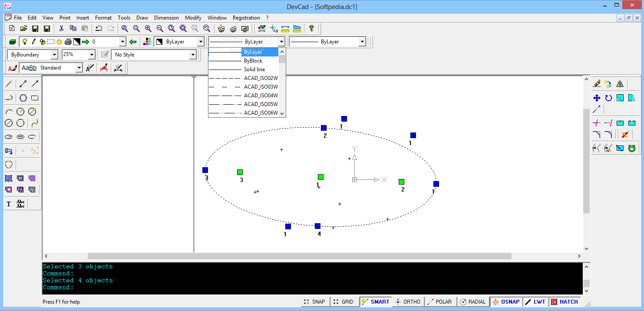Viewport: 644px width, 311px height.
Task: Click the Undo arrow icon
Action: pos(99,29)
